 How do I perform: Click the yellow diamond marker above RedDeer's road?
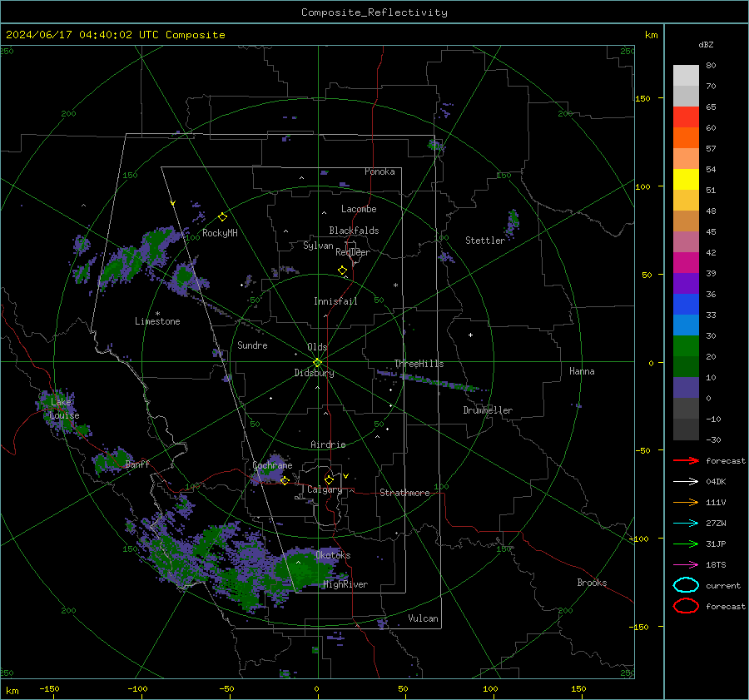tap(342, 271)
